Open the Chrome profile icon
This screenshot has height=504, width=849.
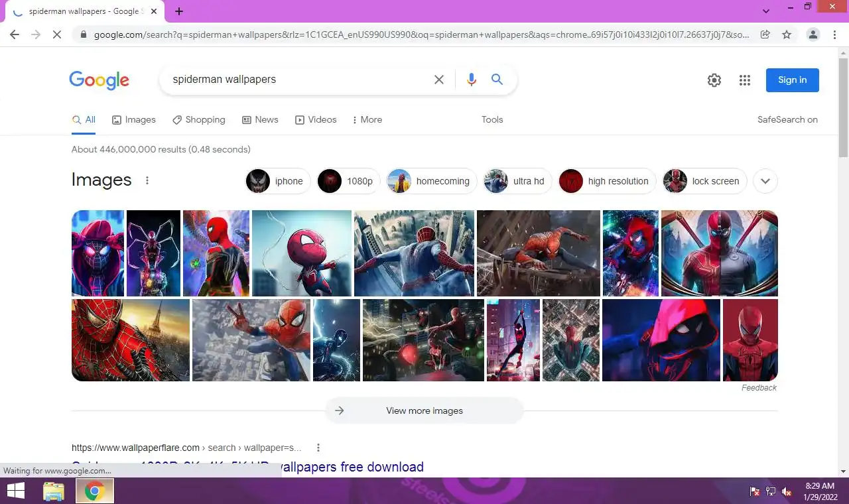click(x=813, y=34)
